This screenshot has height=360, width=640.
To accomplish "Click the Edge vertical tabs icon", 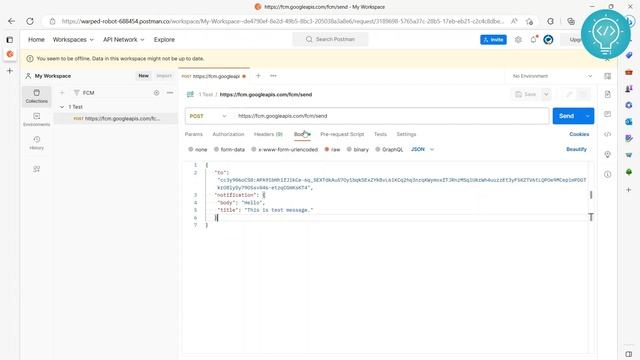I will pos(10,40).
